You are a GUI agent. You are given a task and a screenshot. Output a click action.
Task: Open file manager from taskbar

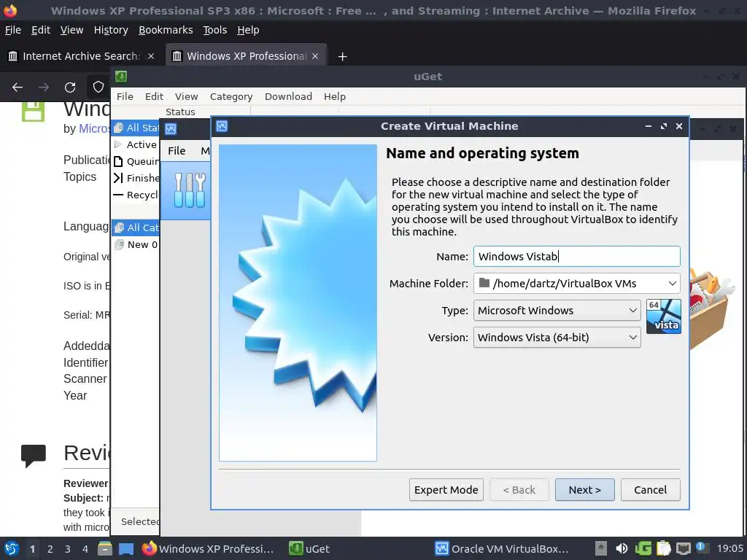[x=105, y=548]
